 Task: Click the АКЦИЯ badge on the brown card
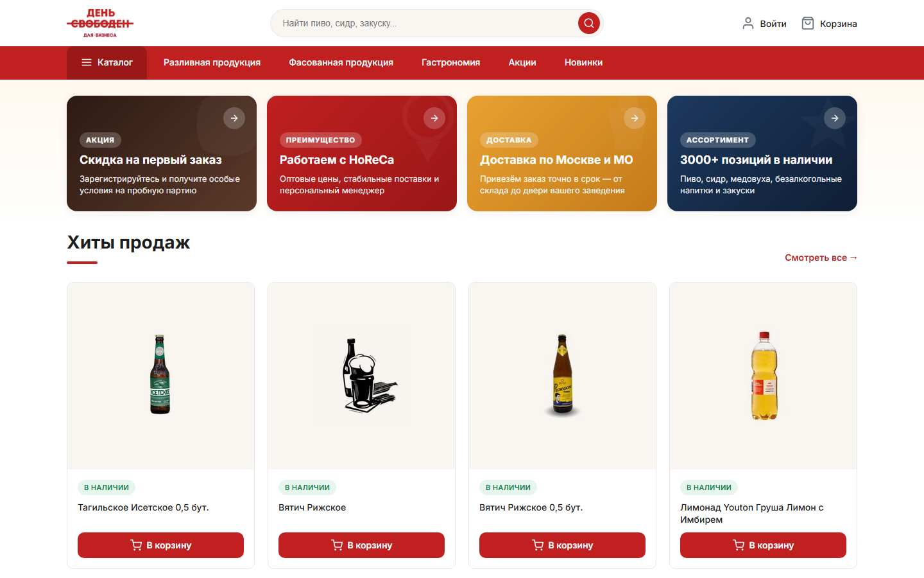click(100, 140)
